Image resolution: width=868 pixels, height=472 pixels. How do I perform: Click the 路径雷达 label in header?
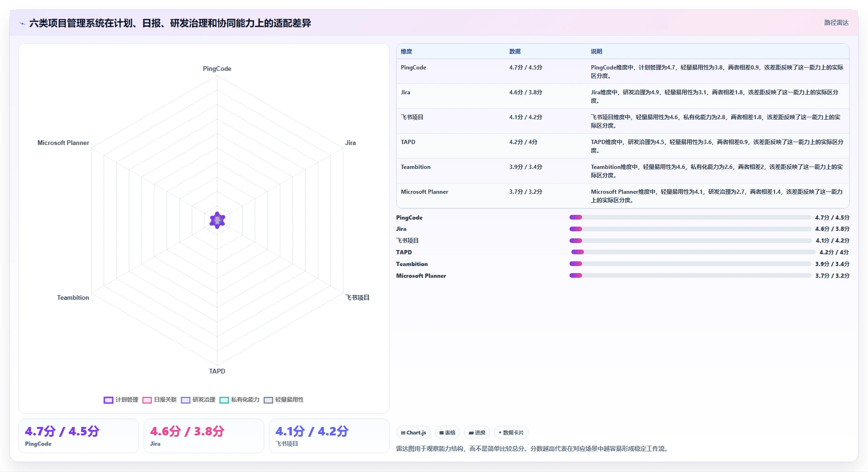point(836,23)
